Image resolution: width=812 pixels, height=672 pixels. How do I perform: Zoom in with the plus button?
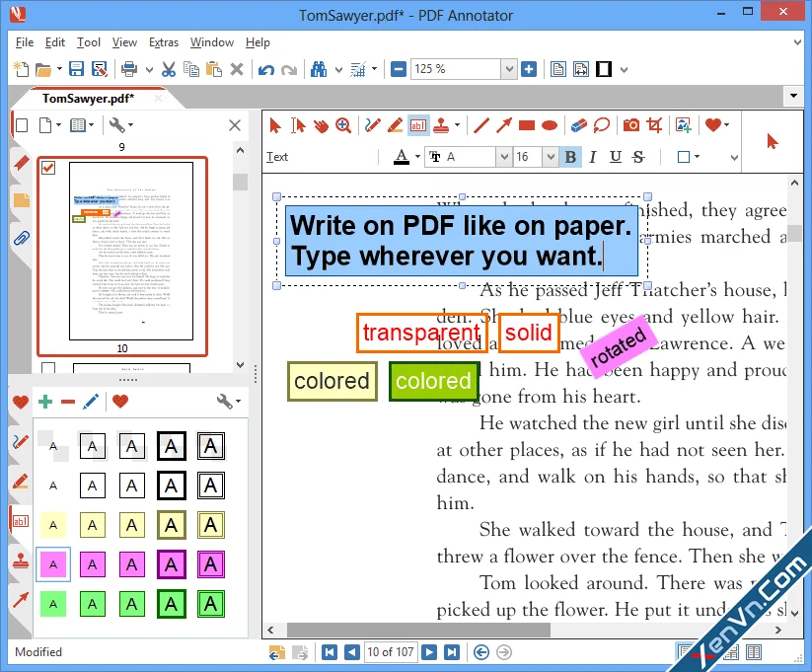tap(529, 69)
